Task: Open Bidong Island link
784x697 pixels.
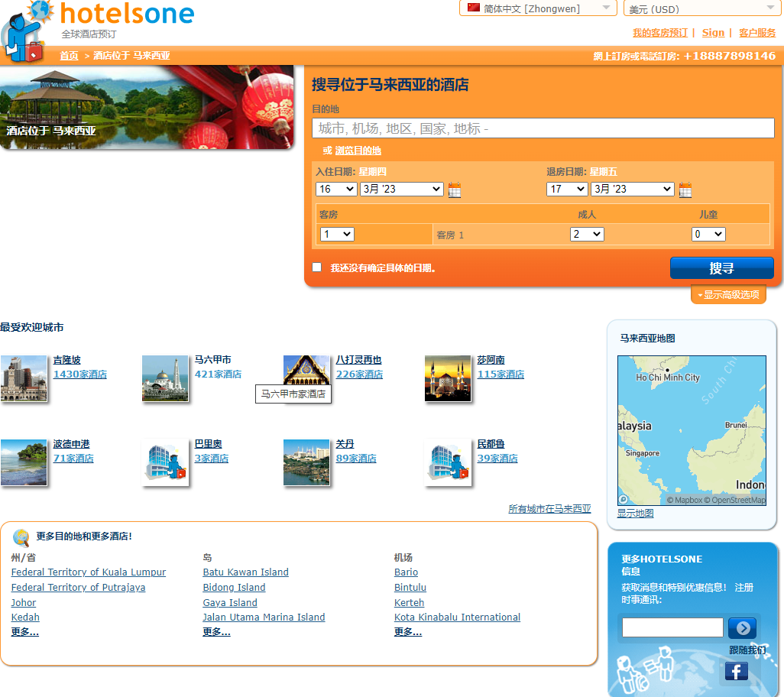Action: [x=234, y=587]
